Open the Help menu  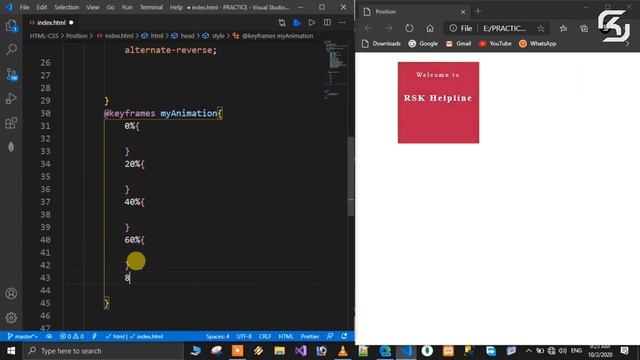click(176, 7)
